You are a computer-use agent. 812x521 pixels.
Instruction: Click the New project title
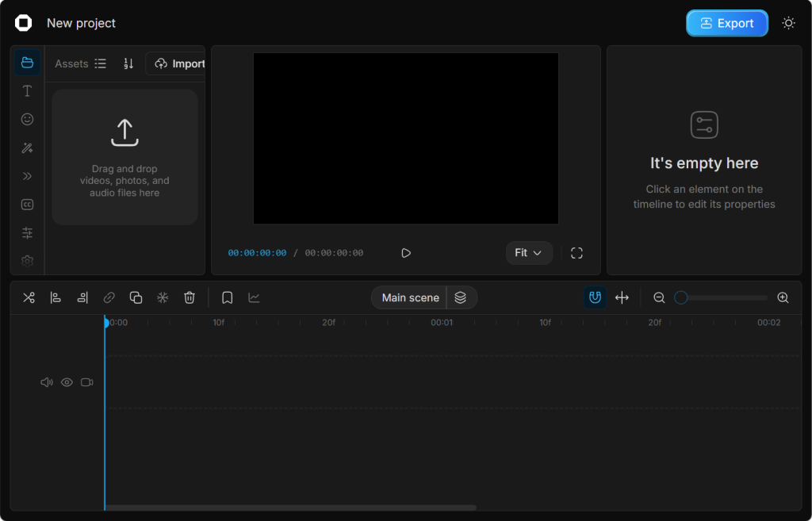pyautogui.click(x=82, y=23)
